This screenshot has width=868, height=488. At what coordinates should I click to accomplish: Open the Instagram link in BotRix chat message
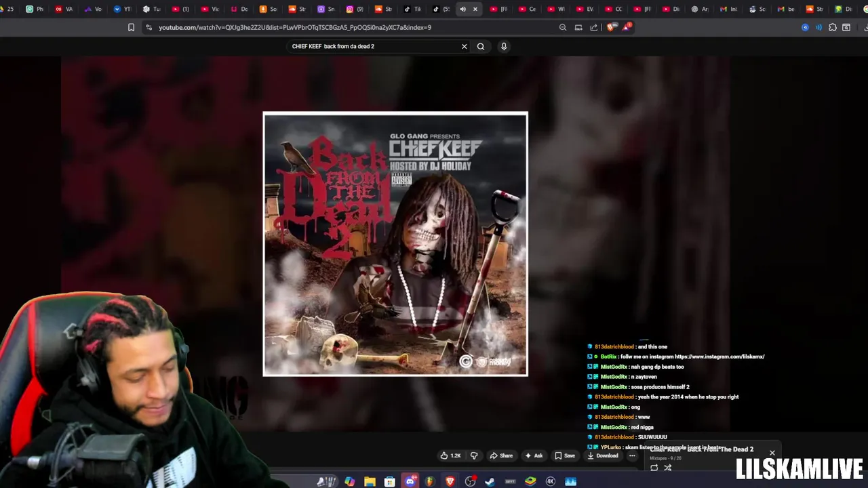coord(719,357)
